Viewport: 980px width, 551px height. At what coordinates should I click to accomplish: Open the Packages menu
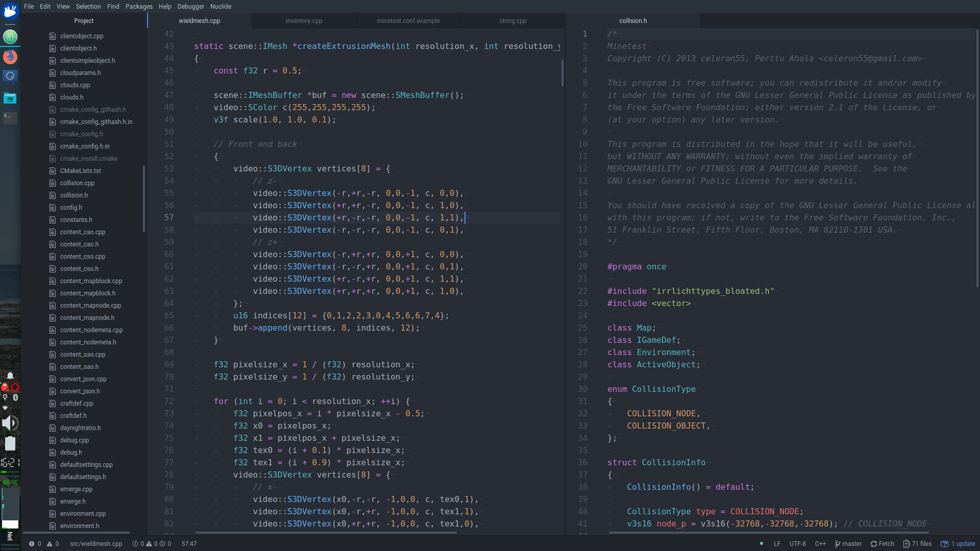[x=139, y=6]
